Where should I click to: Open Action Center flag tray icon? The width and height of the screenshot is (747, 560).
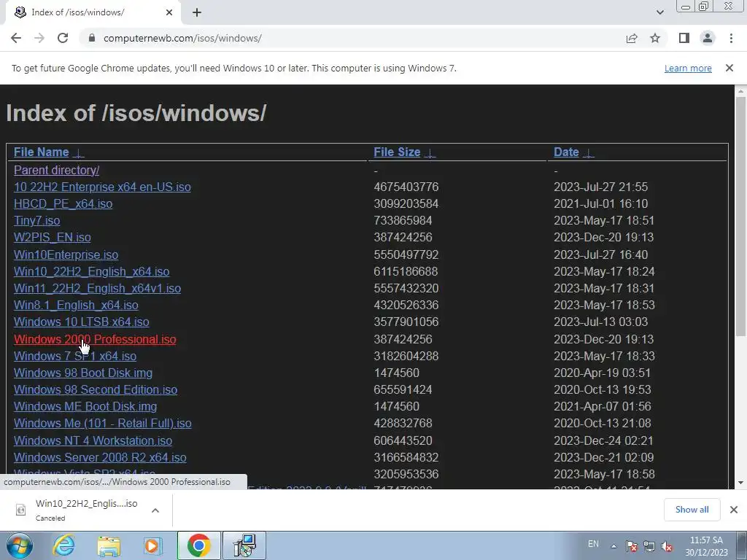click(631, 545)
